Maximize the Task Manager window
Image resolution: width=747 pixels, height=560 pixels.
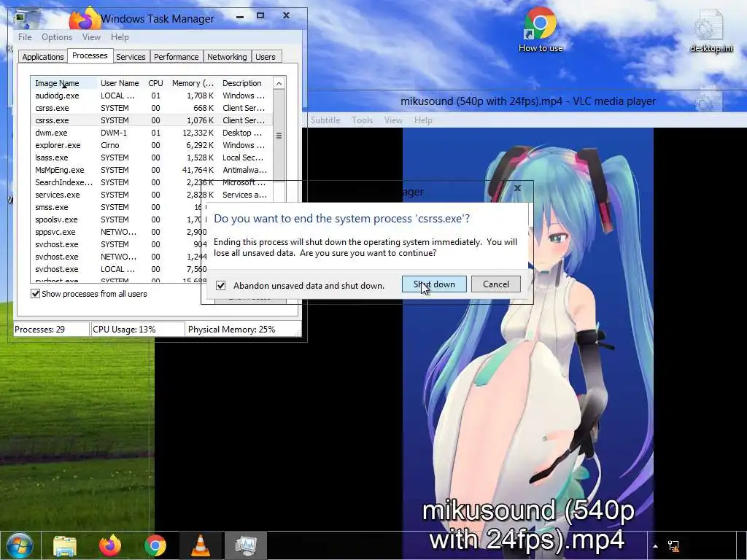[260, 16]
